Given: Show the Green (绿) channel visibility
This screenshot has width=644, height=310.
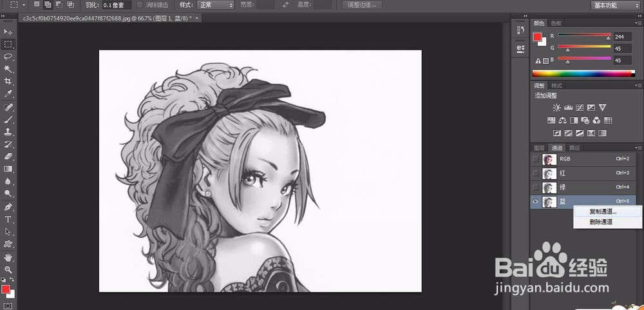Looking at the screenshot, I should (x=536, y=188).
